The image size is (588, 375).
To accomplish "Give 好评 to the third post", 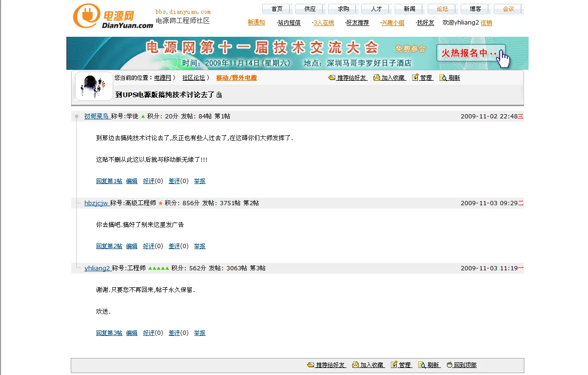I will [149, 333].
